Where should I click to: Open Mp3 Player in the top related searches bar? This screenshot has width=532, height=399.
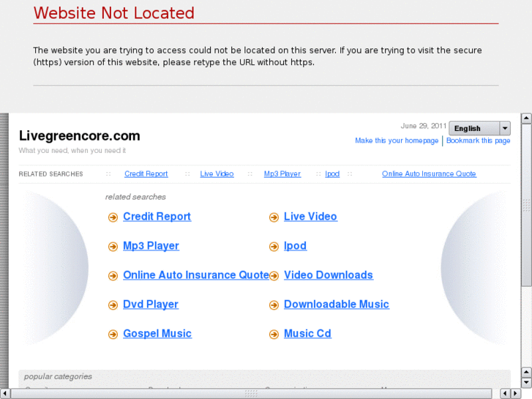point(282,174)
